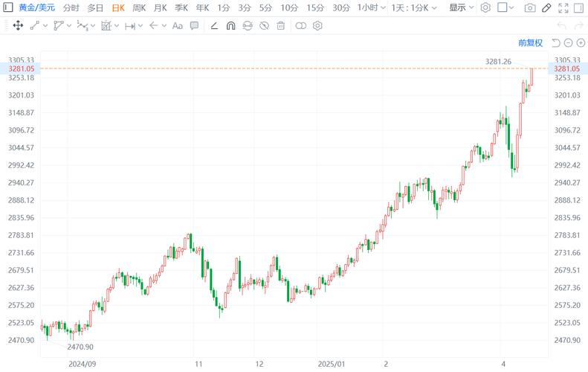Click the lock drawings icon
The width and height of the screenshot is (588, 372).
pos(248,25)
